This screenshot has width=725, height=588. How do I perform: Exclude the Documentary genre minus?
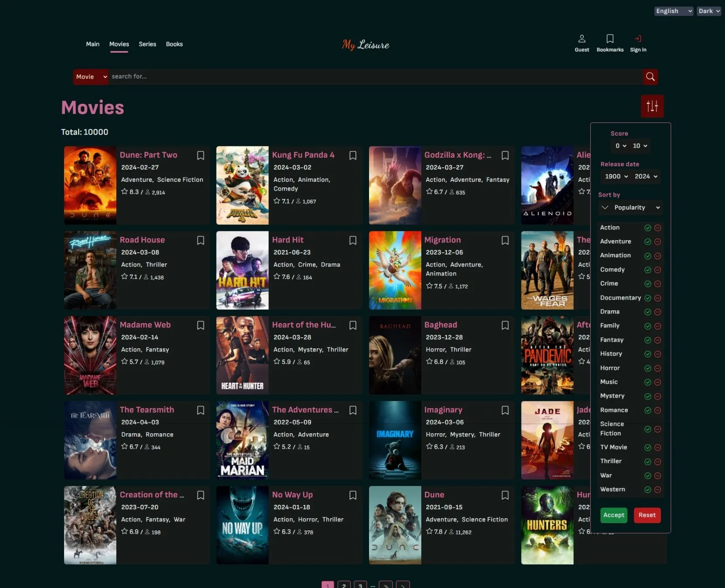[x=657, y=298]
